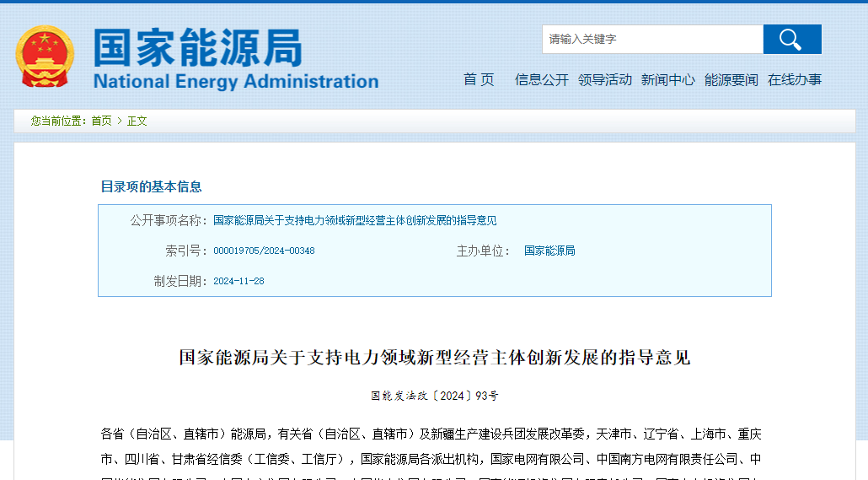The height and width of the screenshot is (480, 868).
Task: Open the 领导活动 nav item
Action: [x=605, y=79]
